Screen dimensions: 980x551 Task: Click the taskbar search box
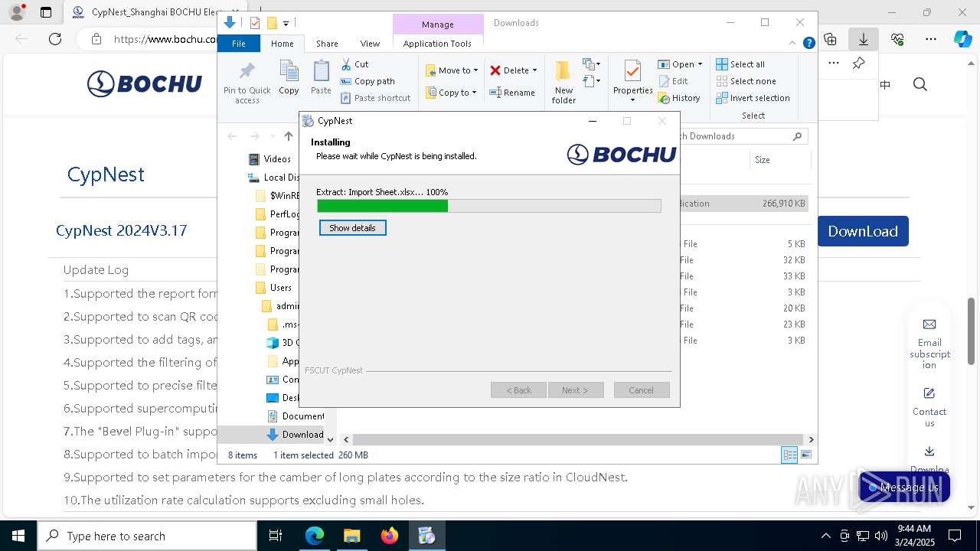(147, 536)
